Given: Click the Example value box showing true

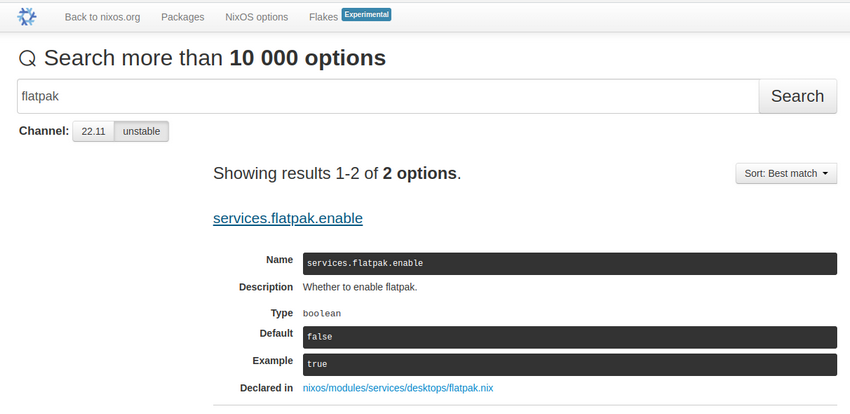Looking at the screenshot, I should pyautogui.click(x=569, y=364).
